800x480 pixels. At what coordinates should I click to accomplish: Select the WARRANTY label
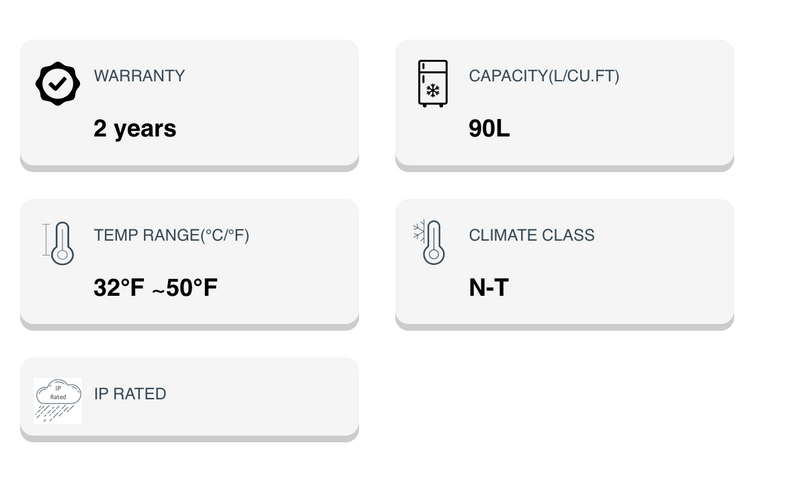[139, 76]
